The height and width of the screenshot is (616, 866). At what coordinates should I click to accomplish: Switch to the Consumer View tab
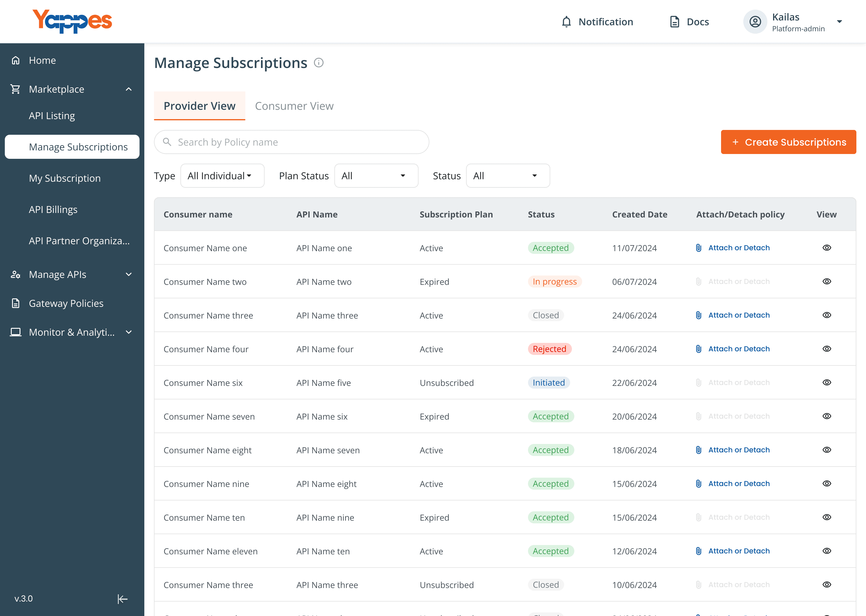[x=294, y=106]
